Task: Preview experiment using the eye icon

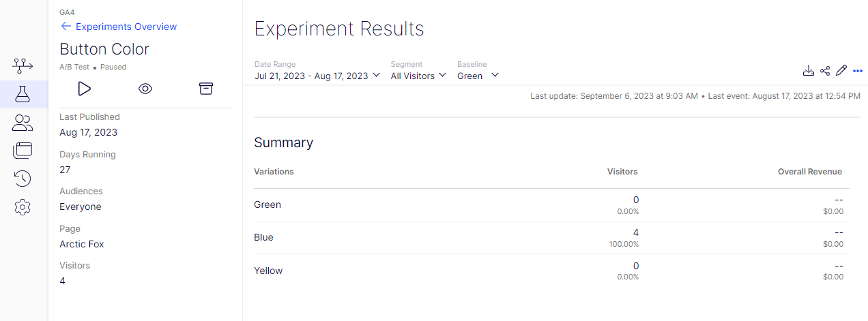Action: coord(145,89)
